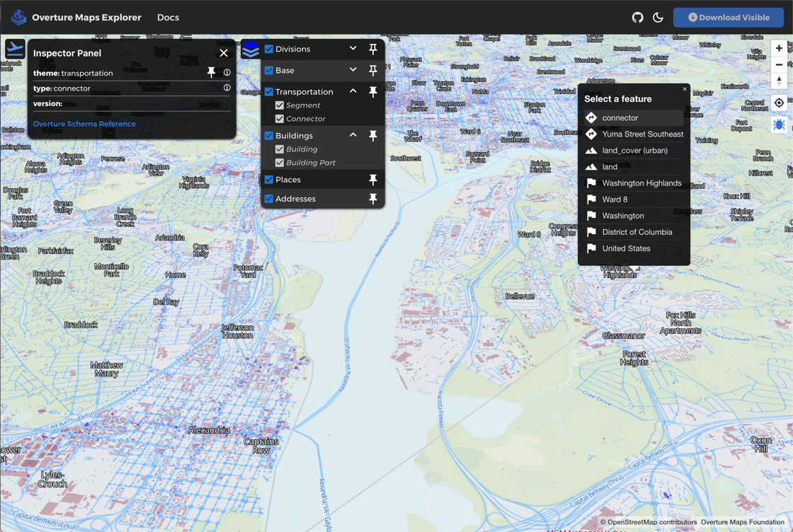Select the Yuma Street Southeast feature
This screenshot has width=793, height=532.
coord(634,134)
